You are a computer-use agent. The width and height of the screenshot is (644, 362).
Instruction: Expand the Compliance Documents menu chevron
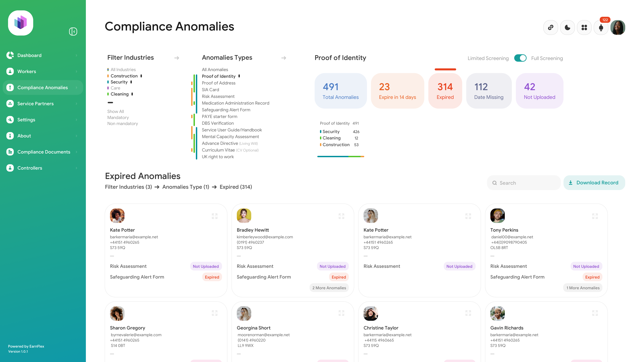pyautogui.click(x=76, y=152)
